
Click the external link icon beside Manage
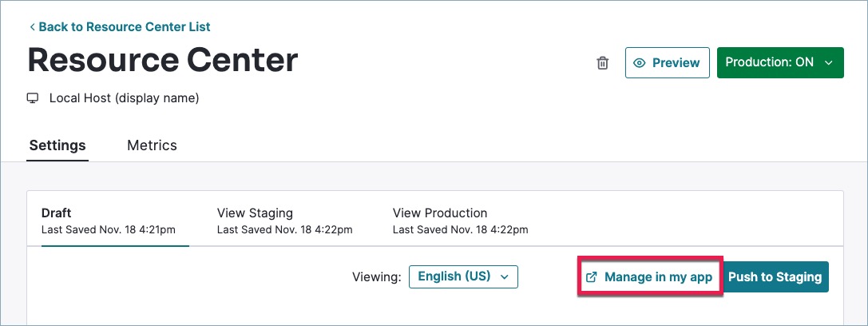[591, 277]
